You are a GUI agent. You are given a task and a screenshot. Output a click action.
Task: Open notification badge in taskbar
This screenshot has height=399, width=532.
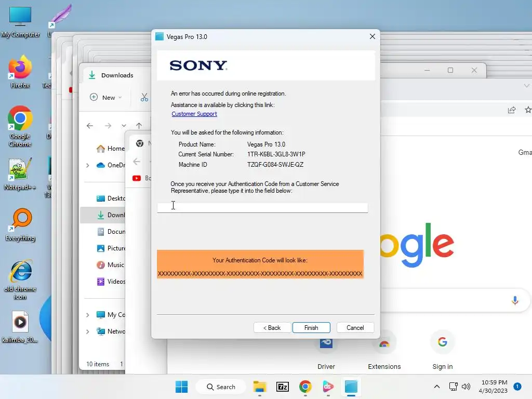pyautogui.click(x=517, y=387)
